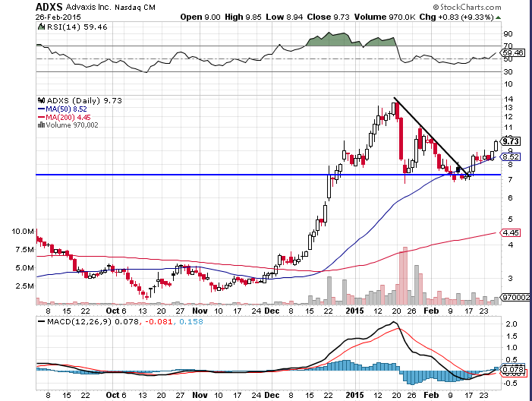The image size is (532, 401).
Task: Click the 14 label on price axis
Action: point(508,99)
